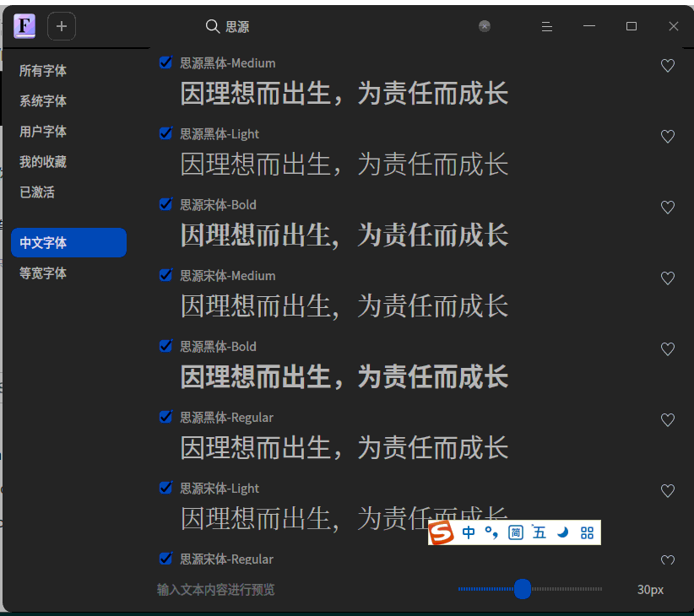The image size is (694, 616).
Task: Click the 思源黑体-Light font name
Action: pos(219,134)
